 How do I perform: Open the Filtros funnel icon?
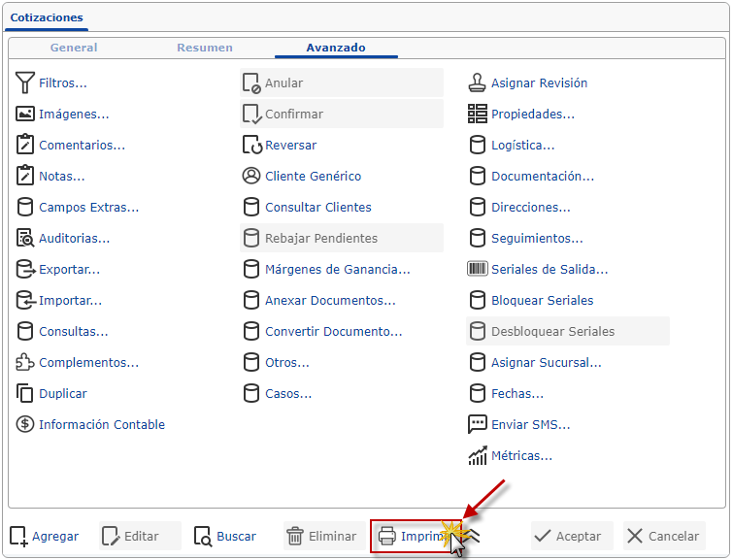25,82
